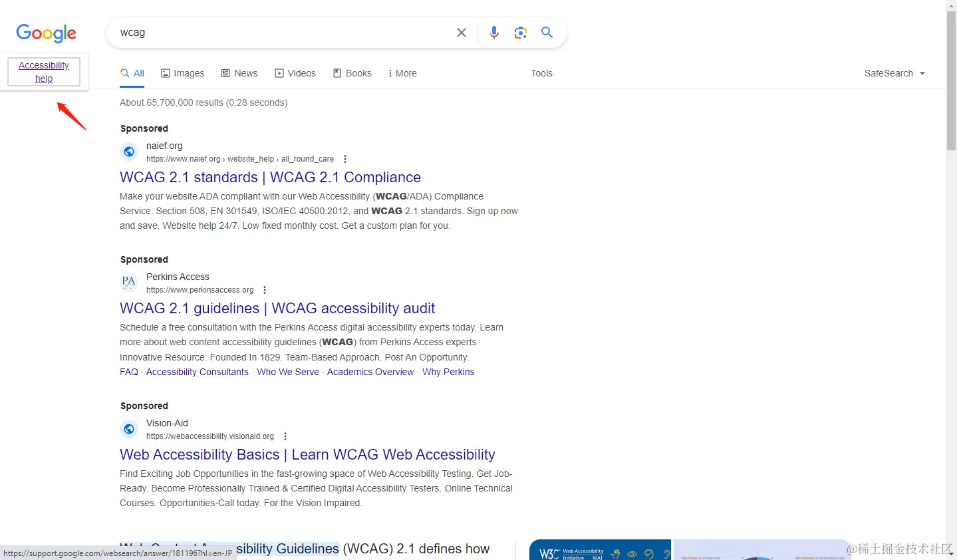Expand the More search categories menu
Image resolution: width=957 pixels, height=560 pixels.
[x=402, y=73]
